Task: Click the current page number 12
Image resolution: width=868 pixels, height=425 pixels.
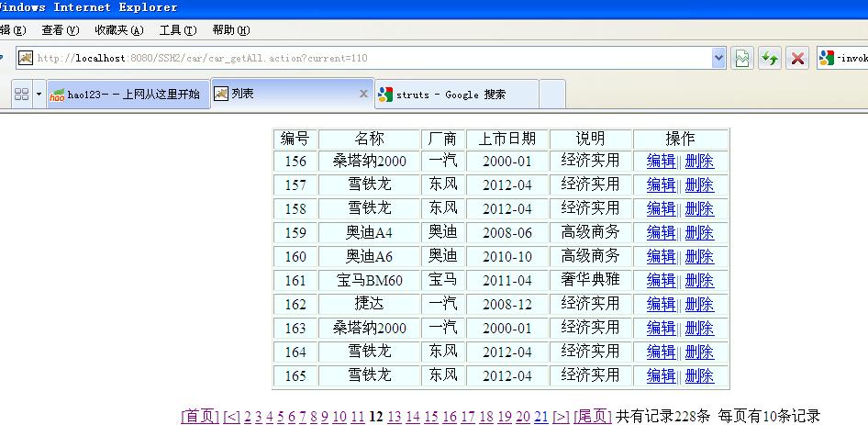Action: point(376,417)
